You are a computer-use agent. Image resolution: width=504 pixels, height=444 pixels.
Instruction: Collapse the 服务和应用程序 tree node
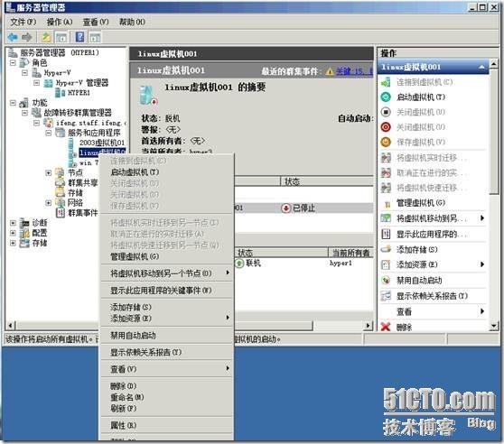pyautogui.click(x=48, y=133)
